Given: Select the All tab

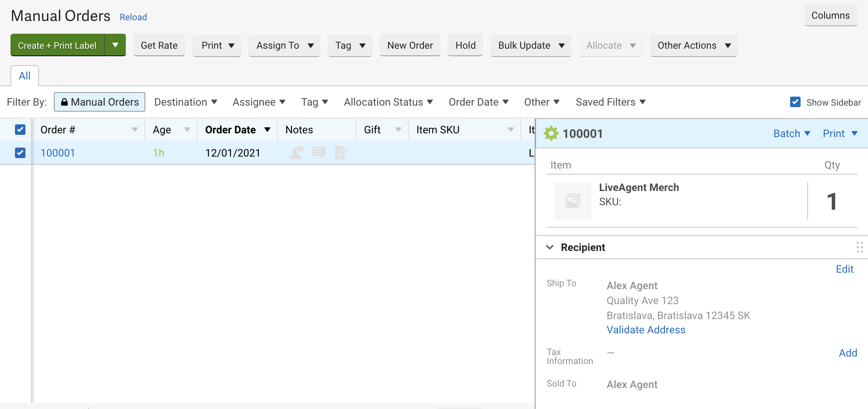Looking at the screenshot, I should tap(25, 76).
